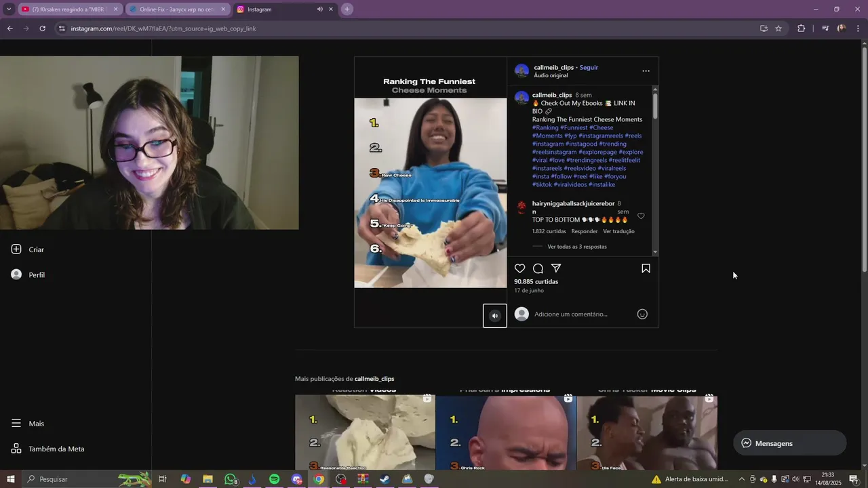
Task: Click callmeib_clips link in Mais publicações
Action: (x=374, y=379)
